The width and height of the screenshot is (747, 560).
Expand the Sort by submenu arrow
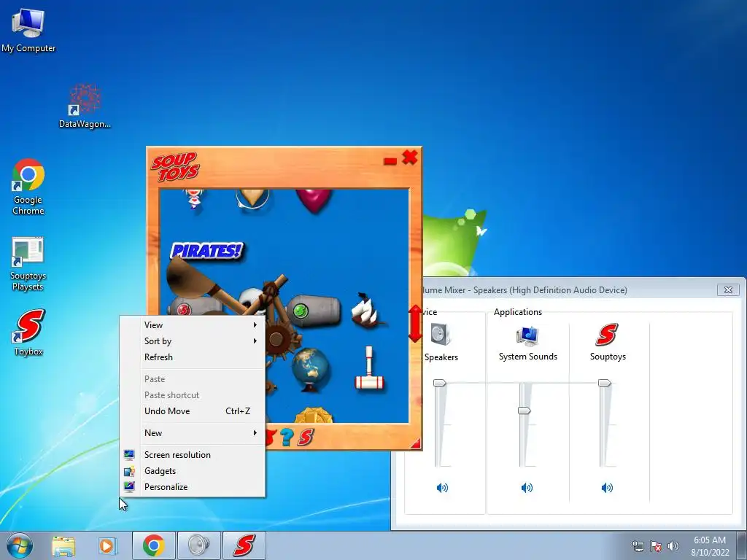point(255,341)
